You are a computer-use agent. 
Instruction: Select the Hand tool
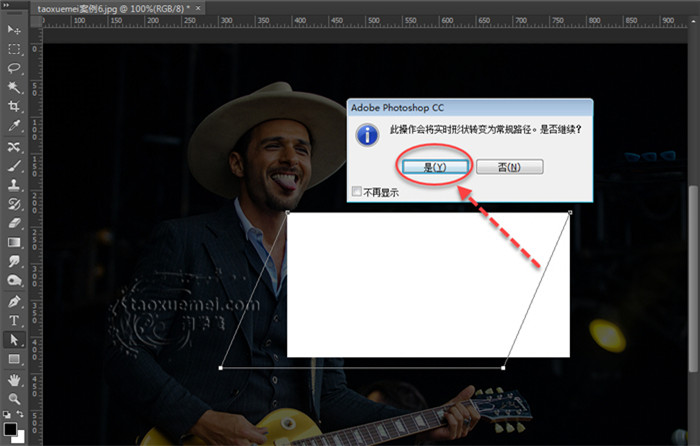coord(14,380)
